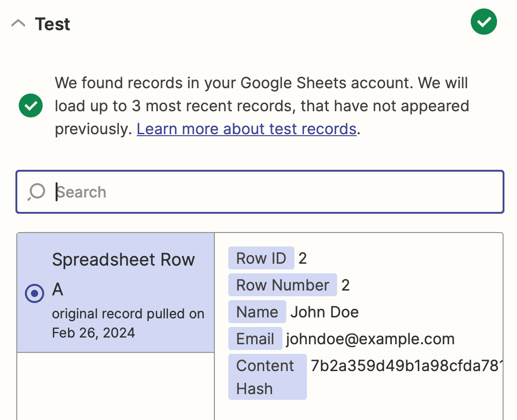Click the johndoe@example.com email value
The image size is (517, 420).
pyautogui.click(x=370, y=339)
